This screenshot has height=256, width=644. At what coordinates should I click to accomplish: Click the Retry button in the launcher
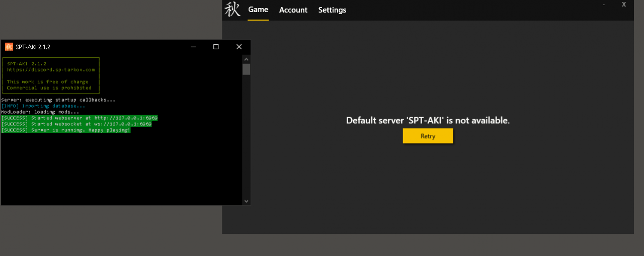tap(428, 136)
